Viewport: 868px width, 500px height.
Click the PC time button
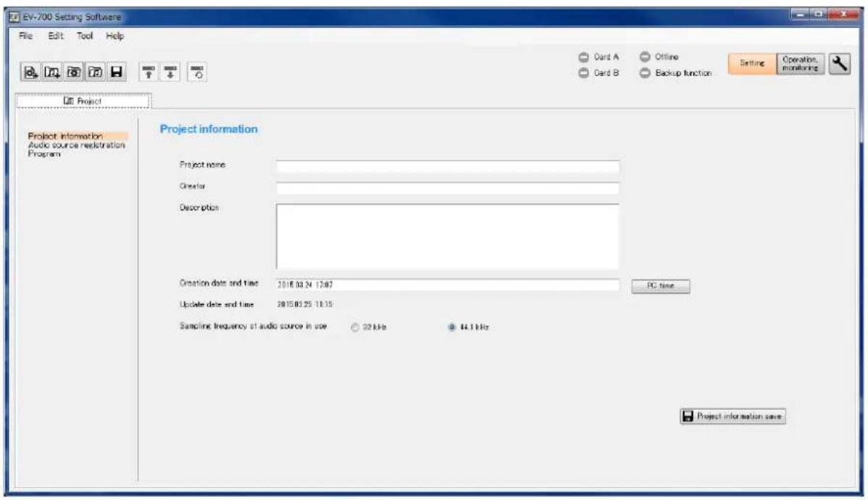[x=660, y=286]
